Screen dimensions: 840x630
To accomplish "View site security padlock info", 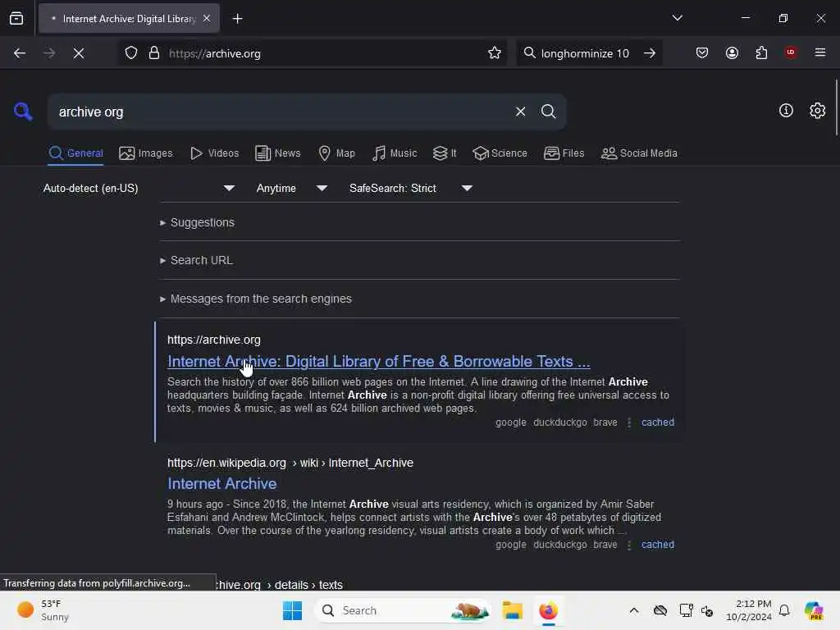I will point(154,53).
